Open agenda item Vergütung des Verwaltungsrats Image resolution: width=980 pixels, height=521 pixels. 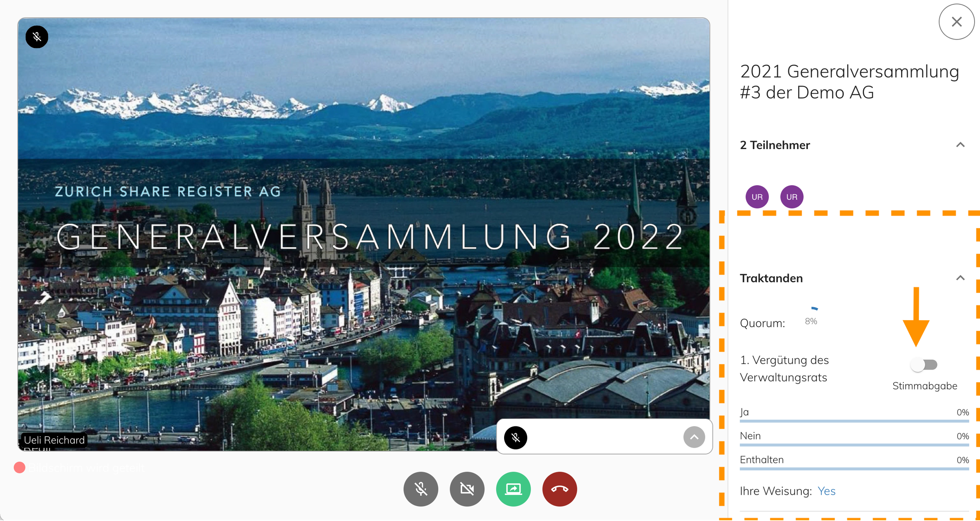click(784, 369)
